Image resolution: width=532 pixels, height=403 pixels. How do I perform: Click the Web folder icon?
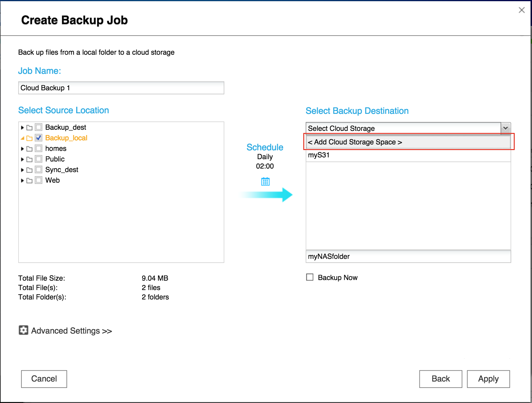pyautogui.click(x=29, y=181)
